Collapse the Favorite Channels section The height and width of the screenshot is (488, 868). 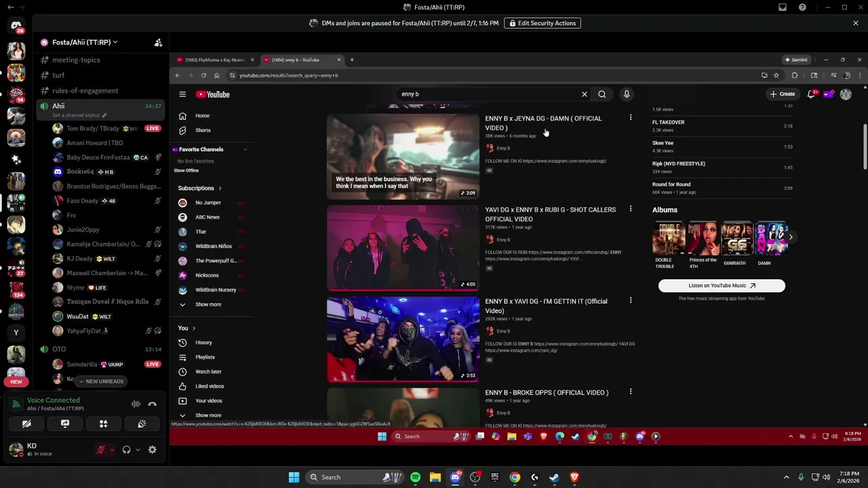tap(245, 149)
